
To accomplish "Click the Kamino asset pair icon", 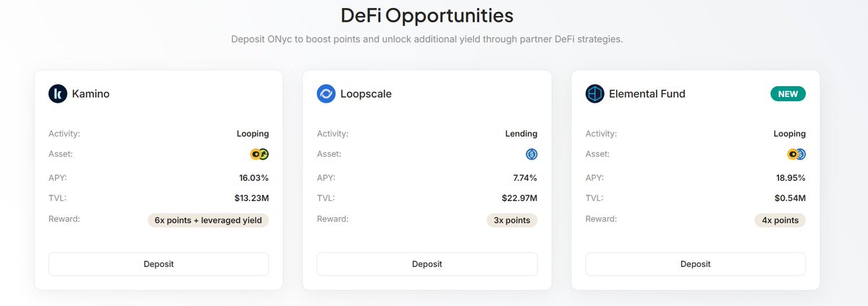I will (x=259, y=154).
